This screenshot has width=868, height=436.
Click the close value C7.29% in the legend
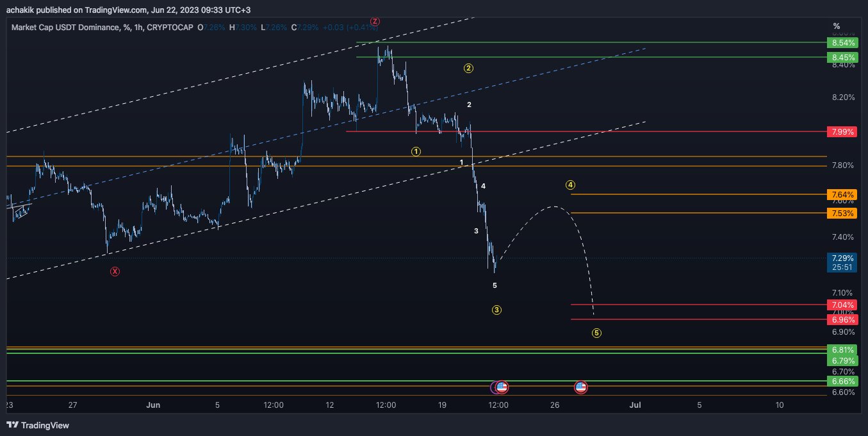click(x=306, y=27)
